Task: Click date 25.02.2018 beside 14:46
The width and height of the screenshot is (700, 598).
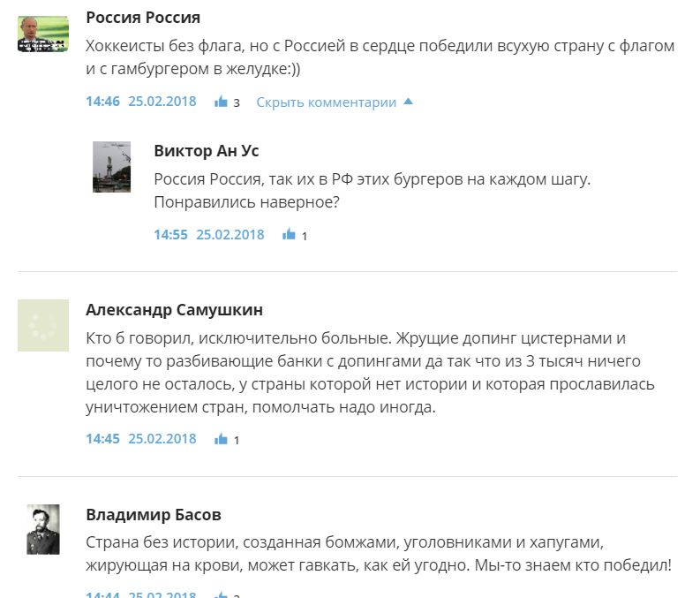Action: [162, 102]
